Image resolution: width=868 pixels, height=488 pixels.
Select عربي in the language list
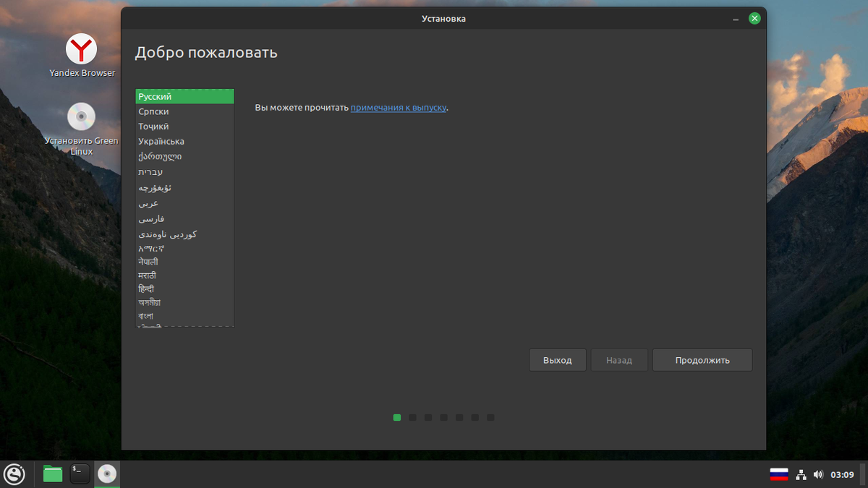pyautogui.click(x=185, y=204)
